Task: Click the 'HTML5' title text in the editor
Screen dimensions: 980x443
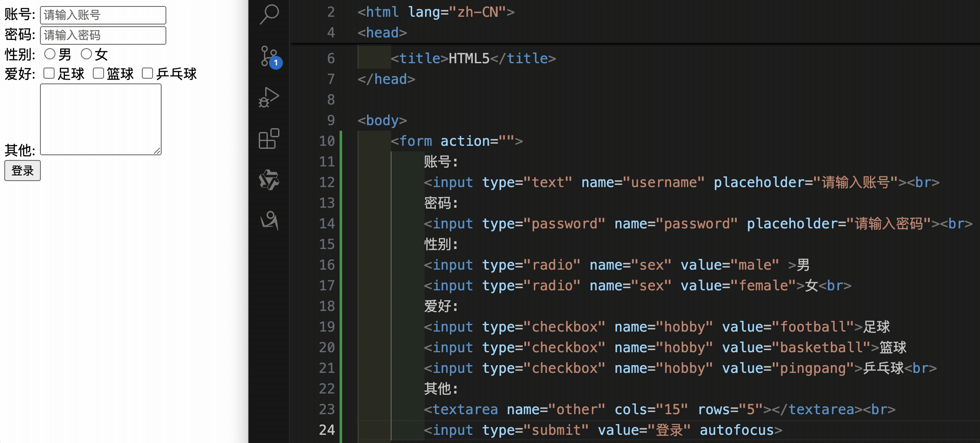Action: coord(469,58)
